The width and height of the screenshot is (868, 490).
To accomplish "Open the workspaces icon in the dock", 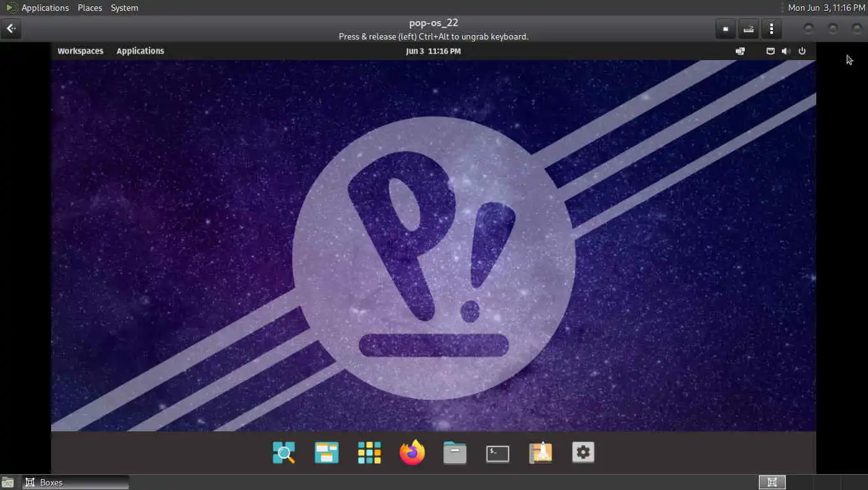I will point(327,453).
